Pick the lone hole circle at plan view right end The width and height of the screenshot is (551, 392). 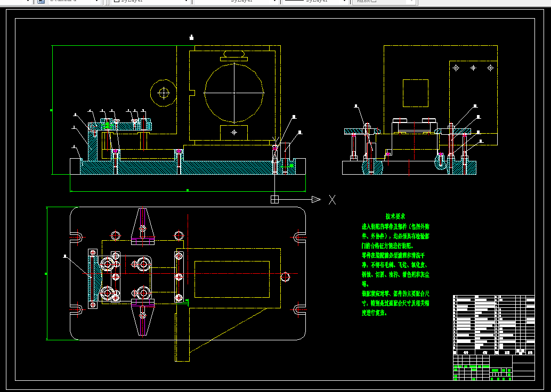tap(286, 277)
